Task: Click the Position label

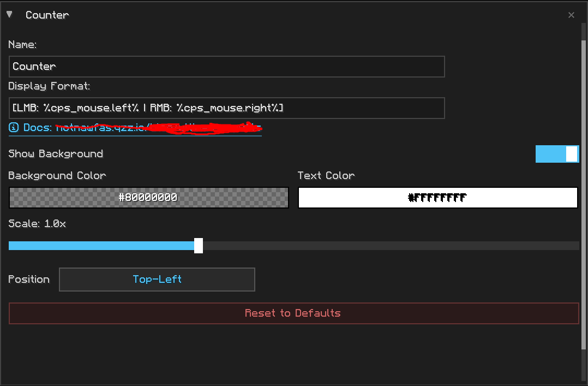Action: [29, 280]
